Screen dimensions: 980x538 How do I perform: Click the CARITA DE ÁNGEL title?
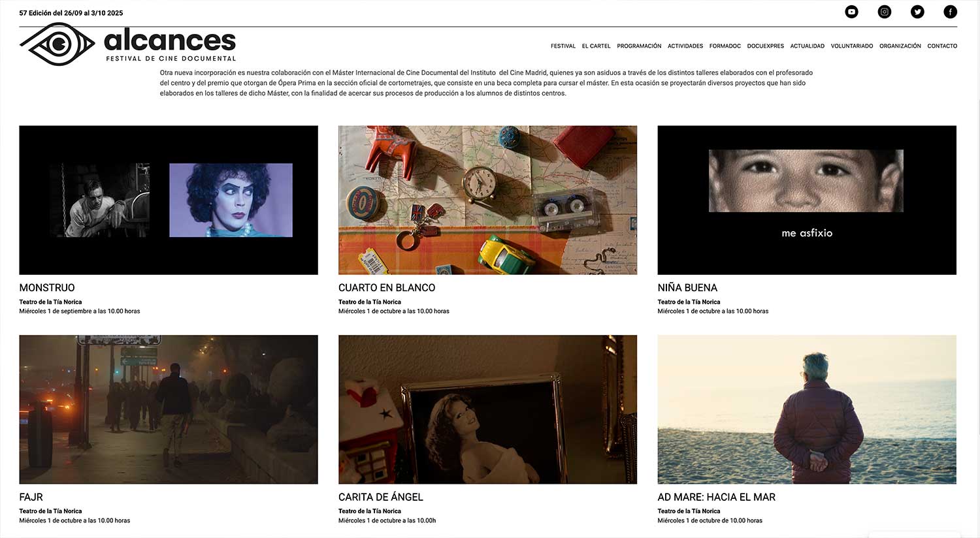pyautogui.click(x=381, y=497)
